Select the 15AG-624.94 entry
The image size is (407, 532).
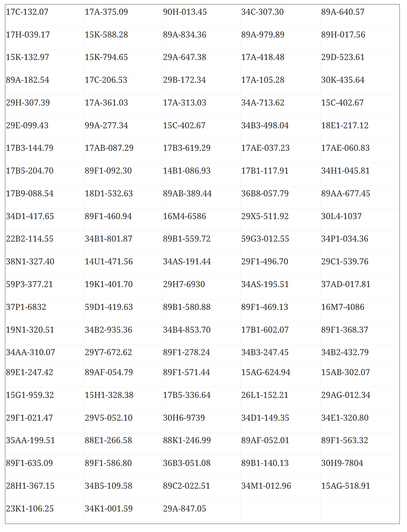(x=280, y=376)
